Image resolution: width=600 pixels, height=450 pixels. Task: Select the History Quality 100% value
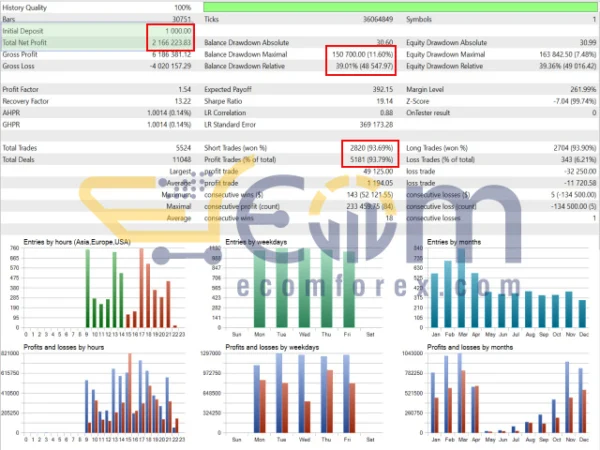(183, 7)
